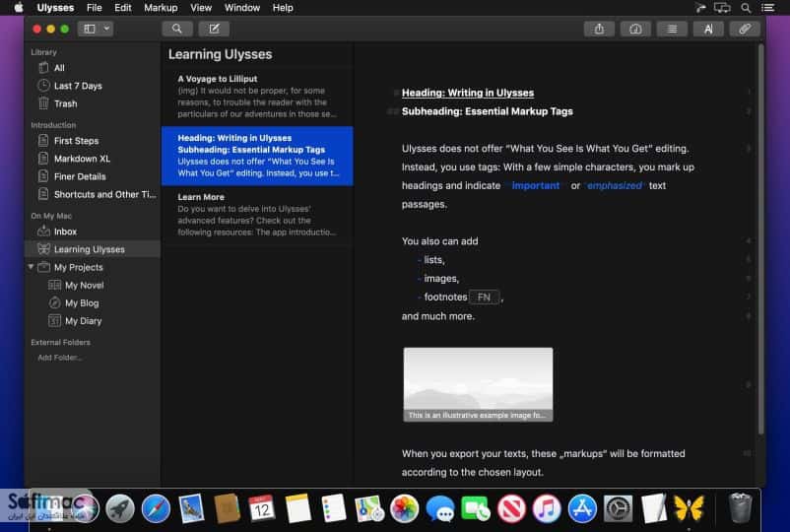Viewport: 790px width, 532px height.
Task: Select the My Diary group
Action: [93, 321]
